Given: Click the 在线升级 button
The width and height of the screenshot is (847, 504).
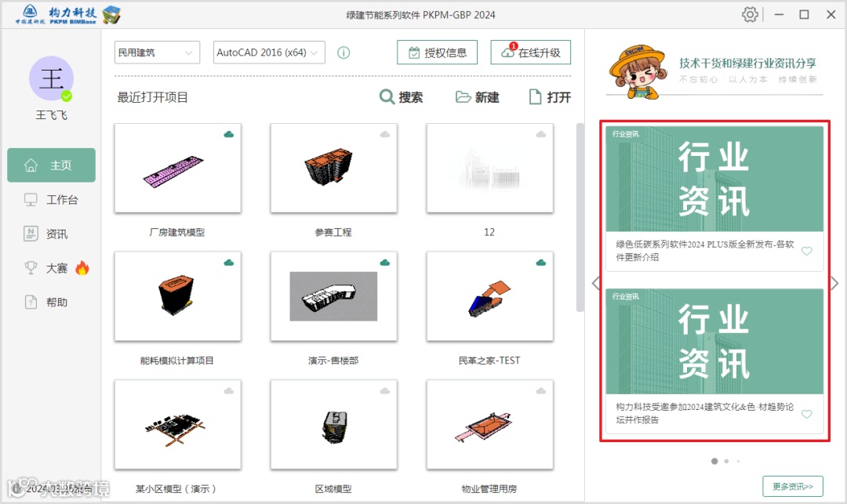Looking at the screenshot, I should click(x=530, y=53).
